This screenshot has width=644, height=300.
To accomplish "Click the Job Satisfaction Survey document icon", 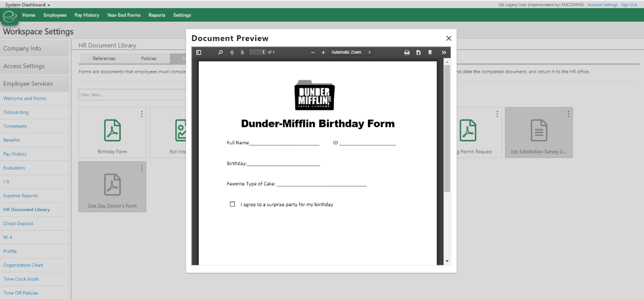I will pos(538,130).
